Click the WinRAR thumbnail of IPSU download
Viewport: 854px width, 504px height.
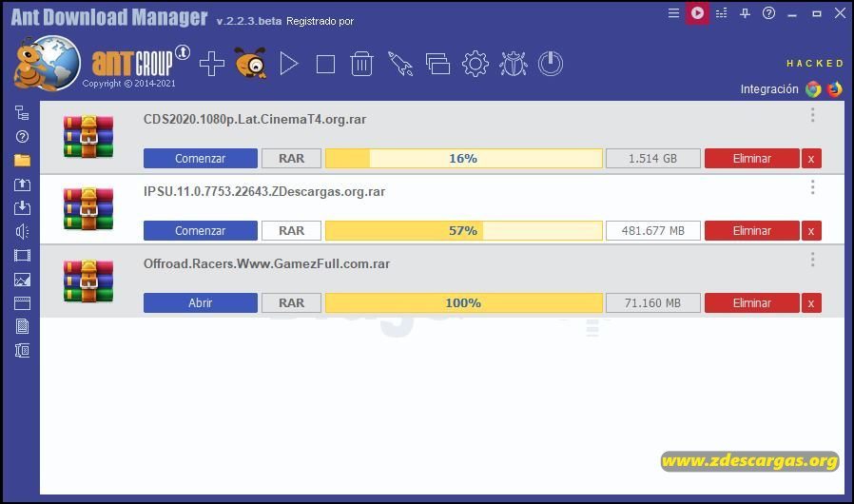pos(88,208)
